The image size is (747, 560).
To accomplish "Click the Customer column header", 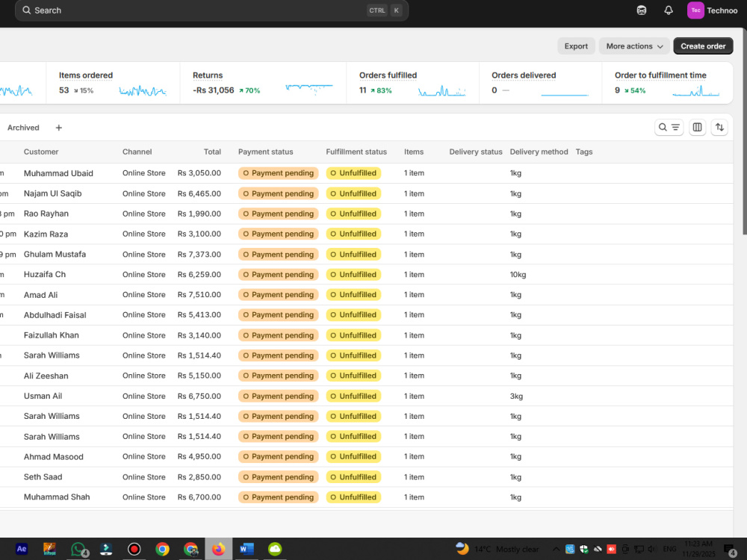I will (x=41, y=152).
